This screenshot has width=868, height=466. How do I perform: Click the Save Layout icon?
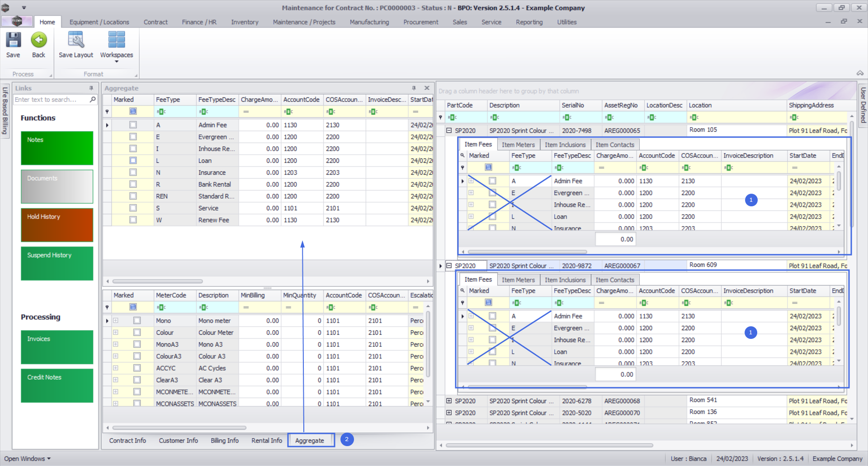click(75, 40)
